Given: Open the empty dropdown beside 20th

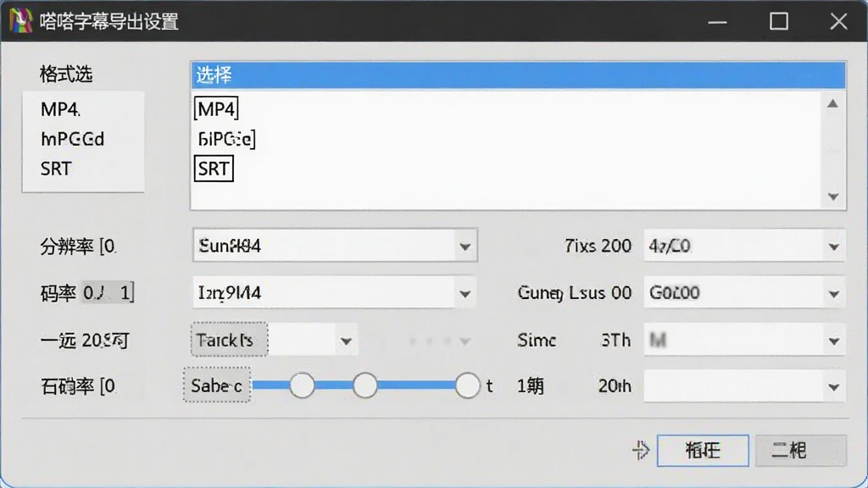Looking at the screenshot, I should point(744,386).
